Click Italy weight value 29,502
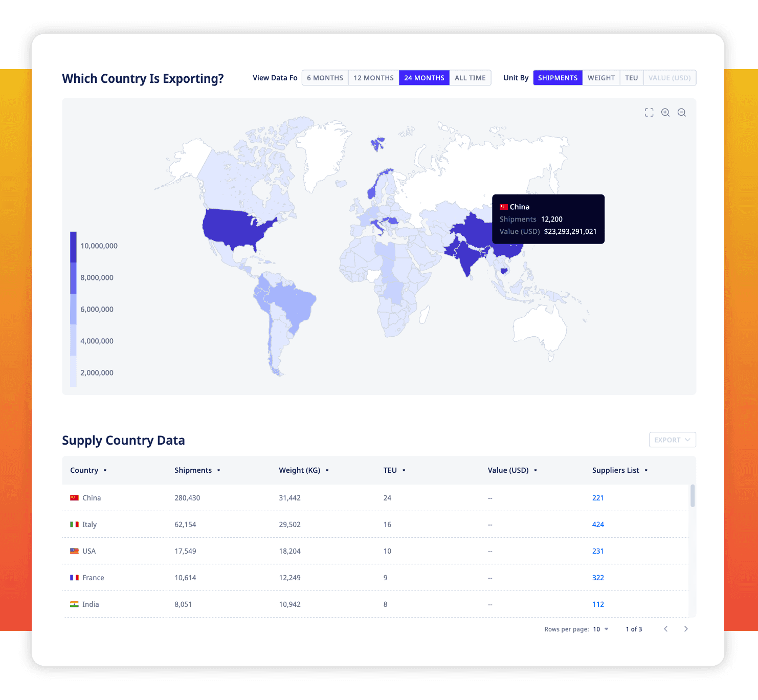The height and width of the screenshot is (700, 758). 289,524
